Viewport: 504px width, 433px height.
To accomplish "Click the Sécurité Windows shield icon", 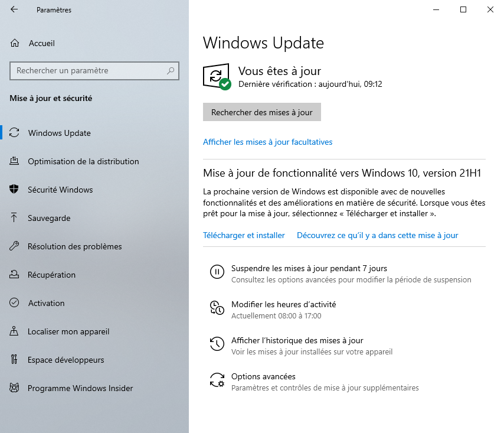I will pos(15,190).
